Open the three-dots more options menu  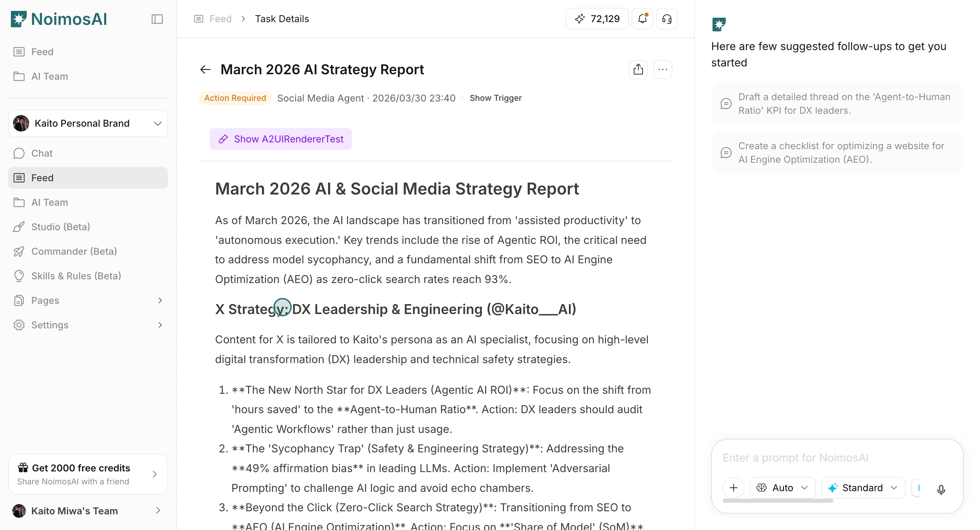point(663,69)
